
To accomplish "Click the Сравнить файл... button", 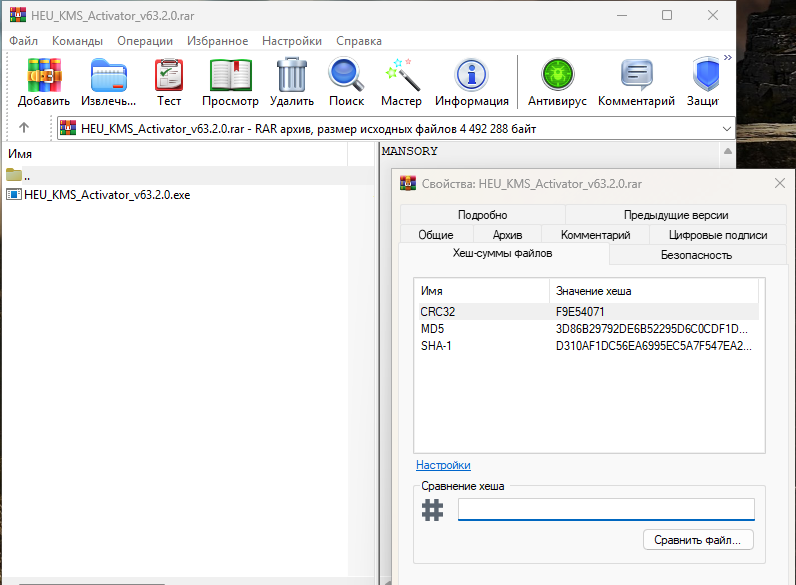I will [x=698, y=540].
